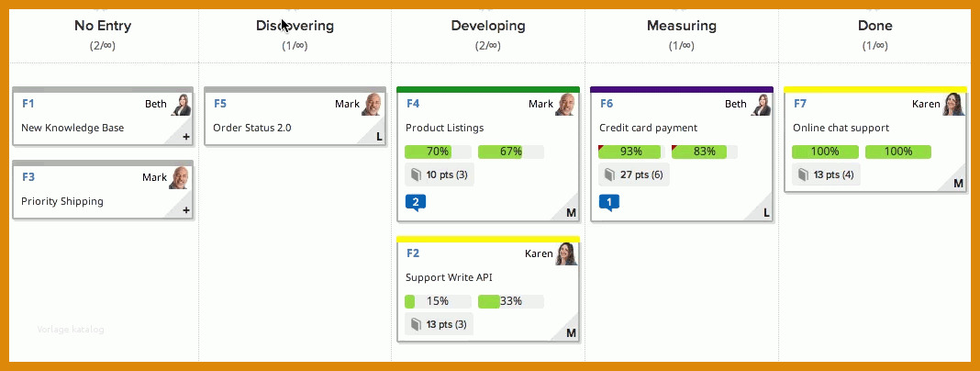Expand the plus corner on New Knowledge Base card
This screenshot has height=371, width=980.
click(185, 137)
